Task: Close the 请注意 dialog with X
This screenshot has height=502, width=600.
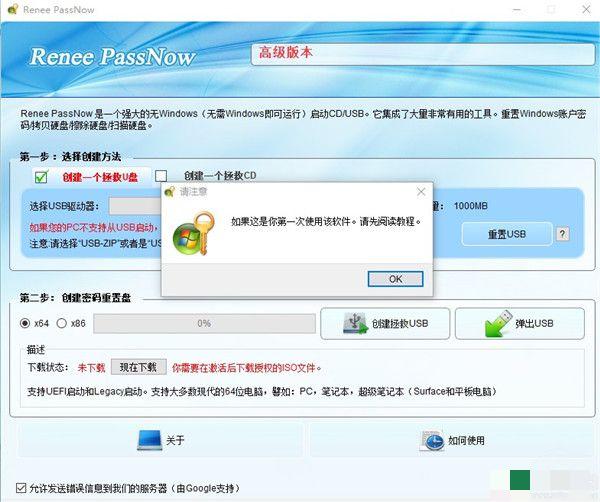Action: pyautogui.click(x=421, y=192)
